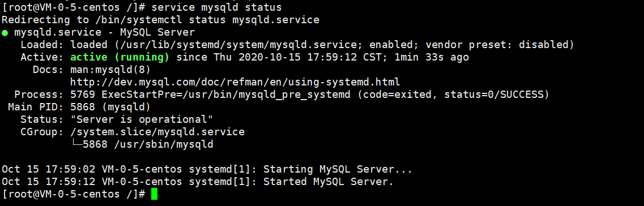Click the /usr/lib/systemd/system/mysqld.service path
The width and height of the screenshot is (644, 206).
point(238,45)
